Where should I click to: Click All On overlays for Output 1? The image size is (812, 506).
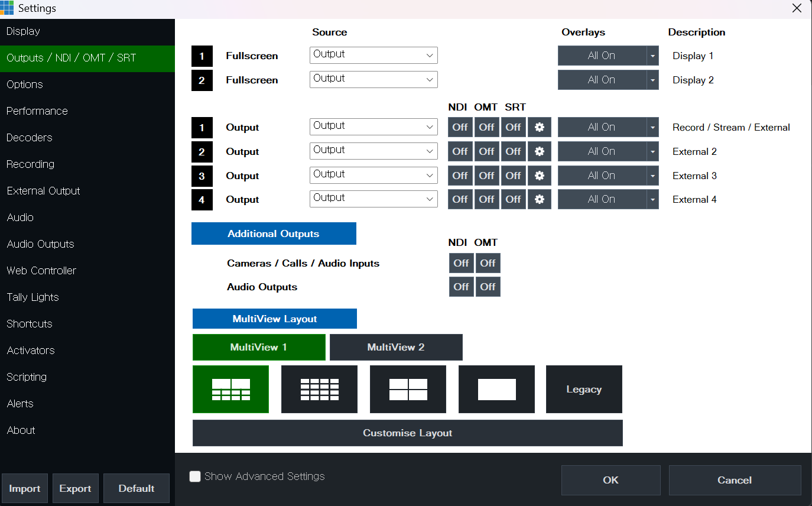point(602,127)
